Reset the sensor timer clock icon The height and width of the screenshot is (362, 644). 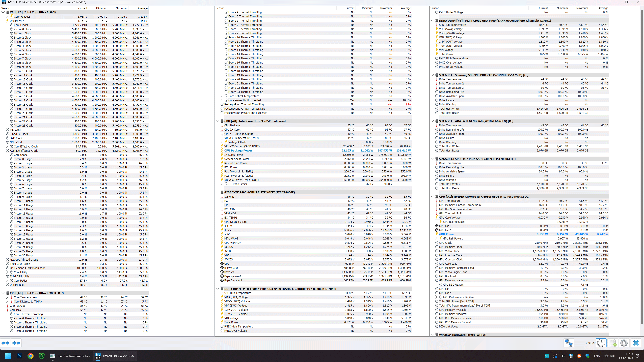601,343
